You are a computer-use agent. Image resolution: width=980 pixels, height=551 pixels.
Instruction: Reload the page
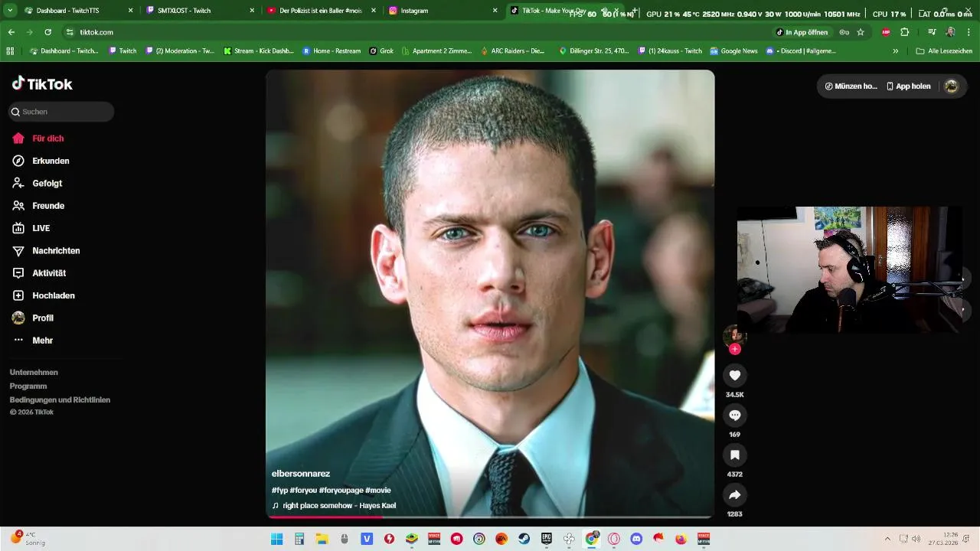[47, 32]
